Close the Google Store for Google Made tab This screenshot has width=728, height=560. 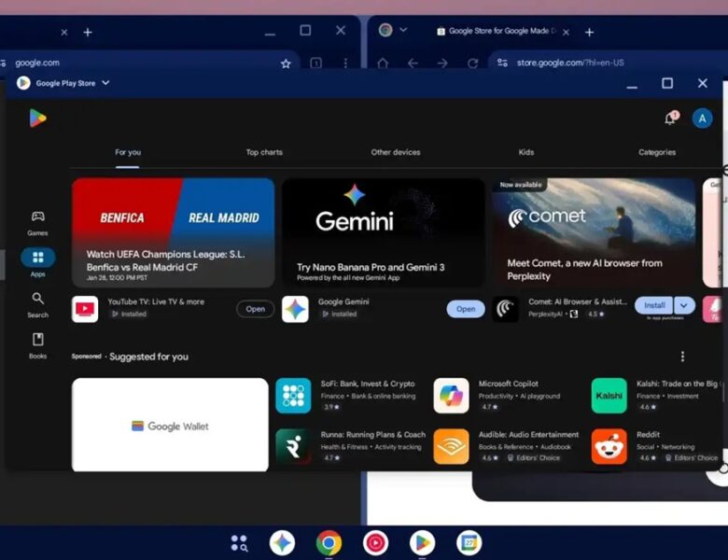point(566,32)
